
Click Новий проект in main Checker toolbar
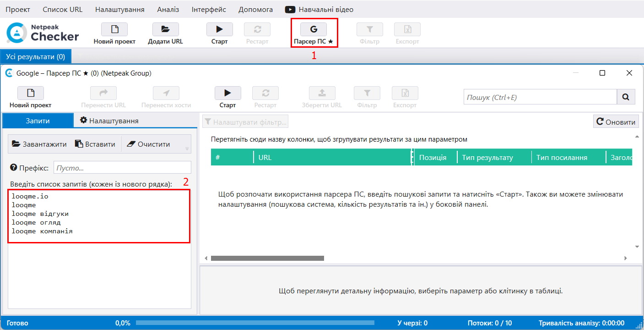click(114, 34)
